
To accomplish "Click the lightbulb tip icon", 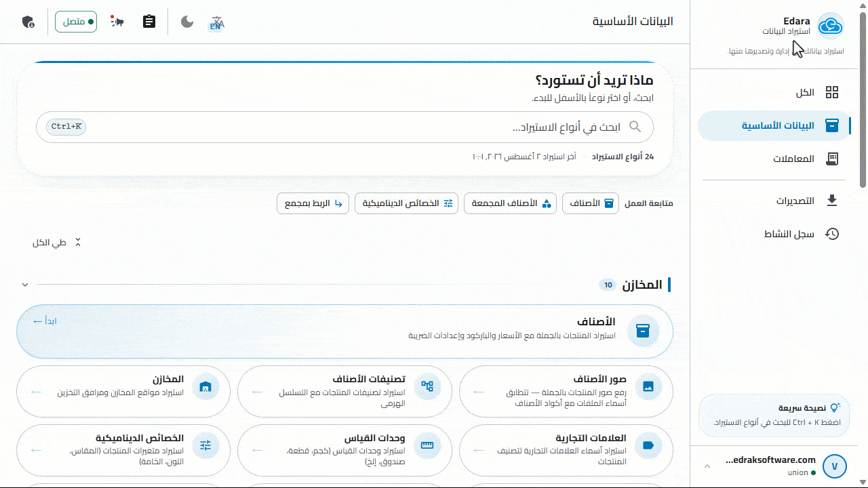I will (835, 407).
